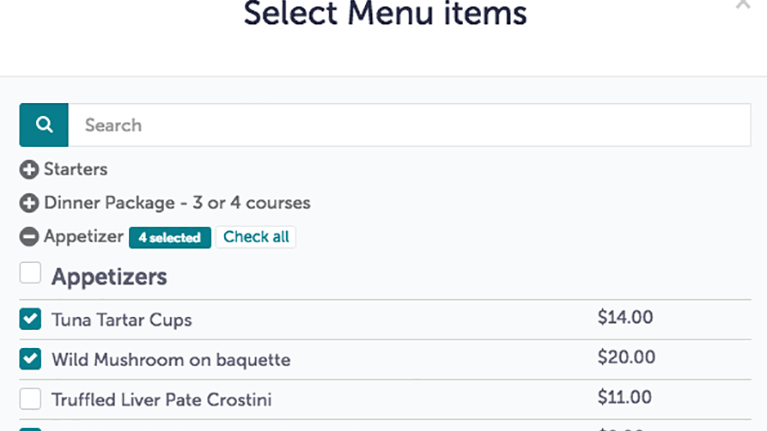Click the Starters category label
This screenshot has height=431, width=767.
[75, 169]
